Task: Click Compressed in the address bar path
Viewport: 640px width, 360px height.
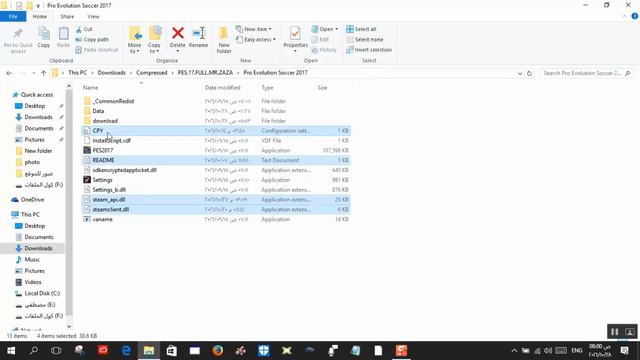Action: click(x=152, y=73)
